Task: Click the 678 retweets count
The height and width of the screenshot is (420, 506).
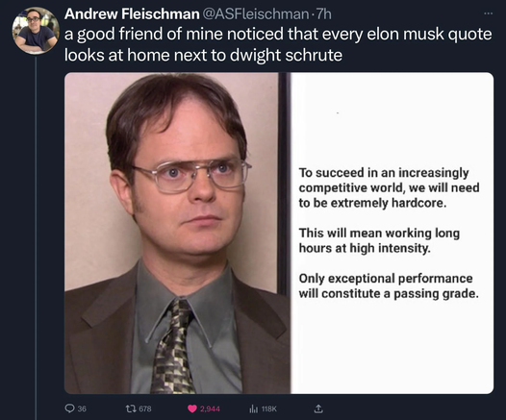Action: coord(145,408)
